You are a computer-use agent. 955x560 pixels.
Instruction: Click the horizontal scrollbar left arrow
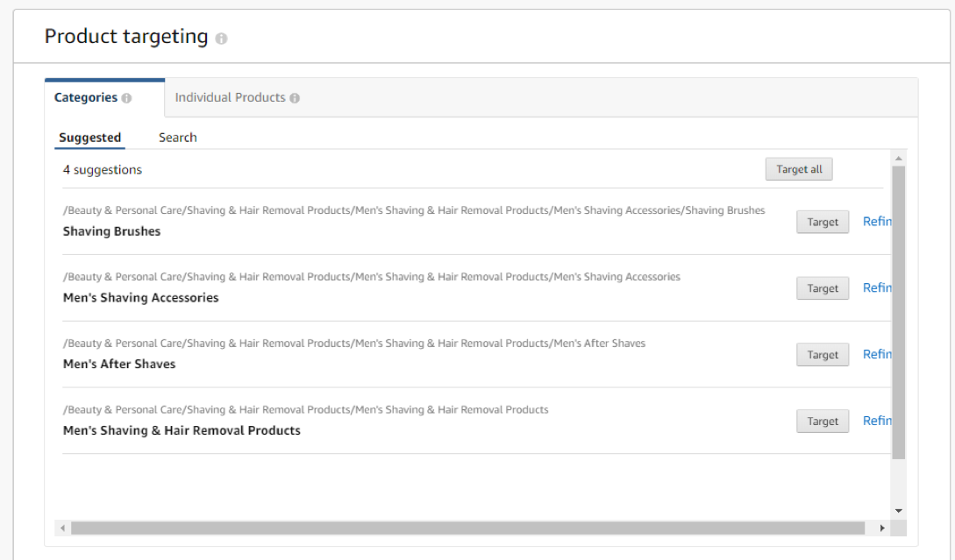pyautogui.click(x=62, y=528)
